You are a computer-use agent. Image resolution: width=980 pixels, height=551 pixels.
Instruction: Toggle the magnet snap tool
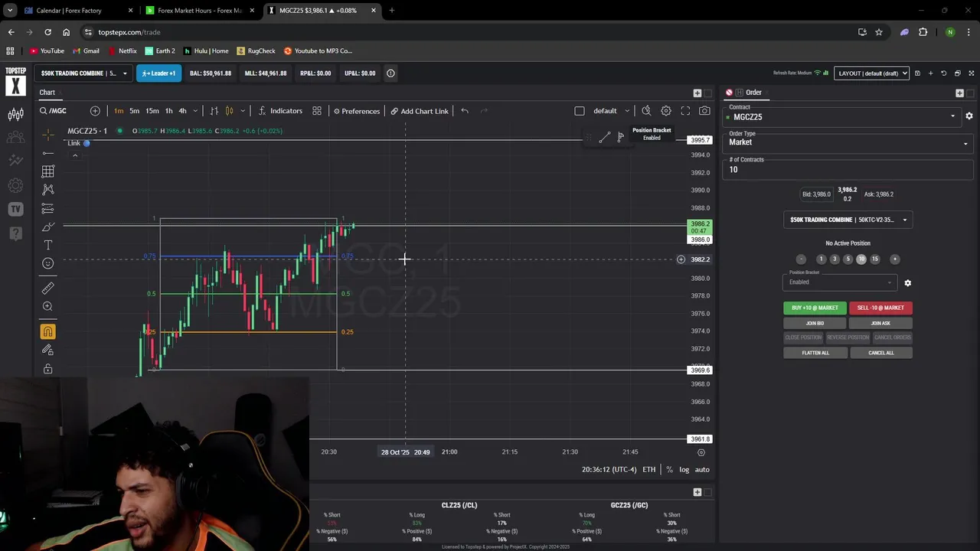coord(47,331)
